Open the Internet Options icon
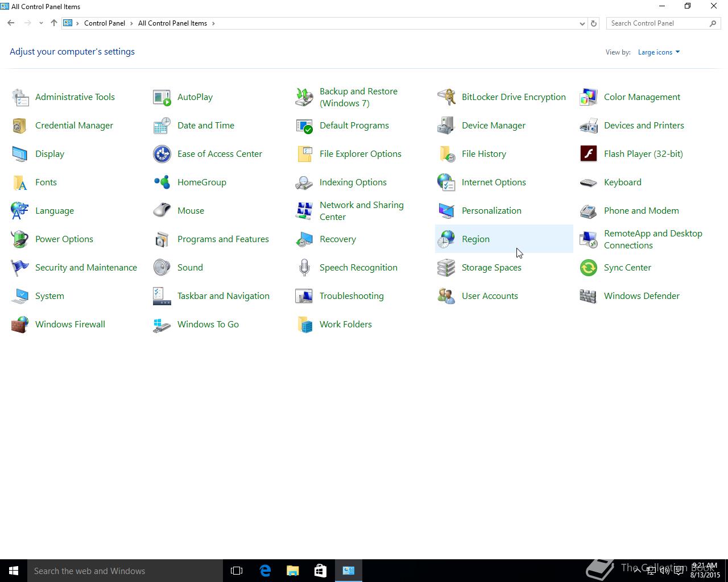This screenshot has width=728, height=582. (x=446, y=182)
